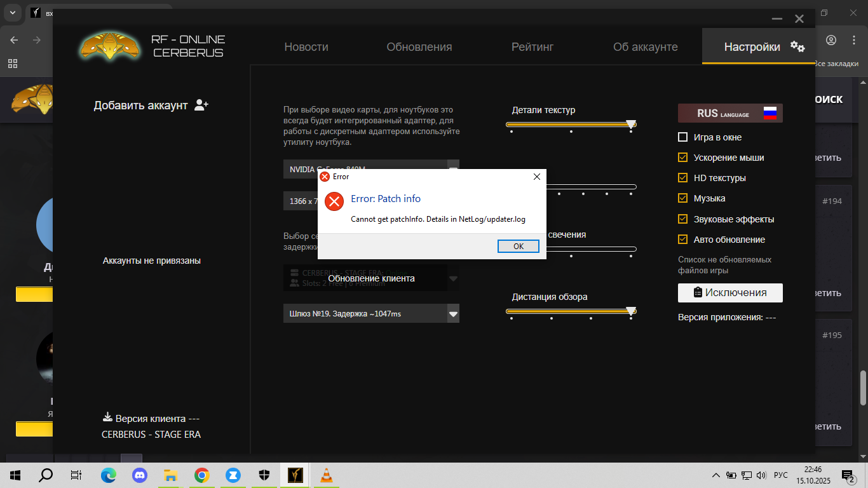Screen dimensions: 868x488
Task: Click the Russian flag language icon
Action: click(x=770, y=113)
